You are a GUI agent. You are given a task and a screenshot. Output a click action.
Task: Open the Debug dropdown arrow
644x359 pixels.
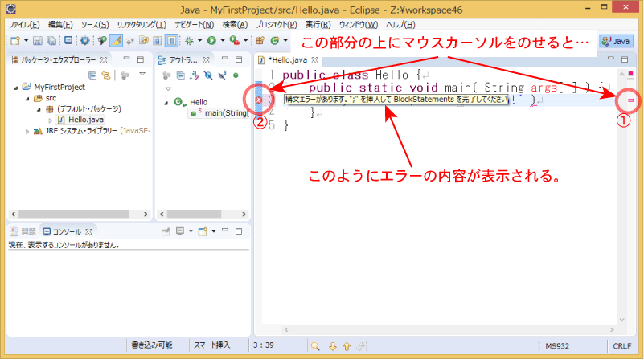[200, 41]
